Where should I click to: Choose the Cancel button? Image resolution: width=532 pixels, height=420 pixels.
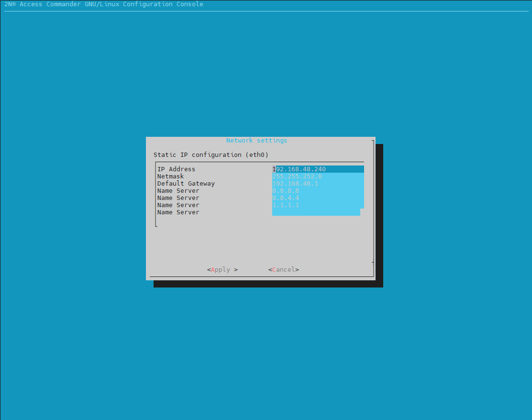point(284,270)
